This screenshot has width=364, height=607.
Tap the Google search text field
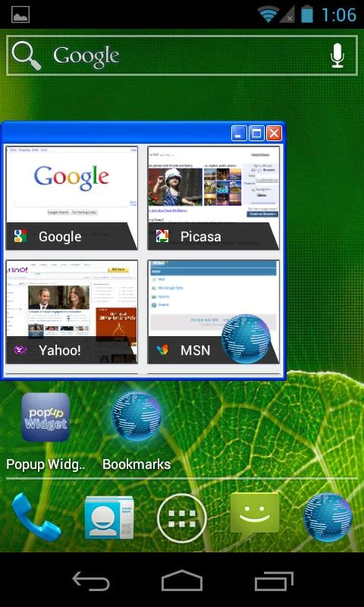tap(182, 55)
